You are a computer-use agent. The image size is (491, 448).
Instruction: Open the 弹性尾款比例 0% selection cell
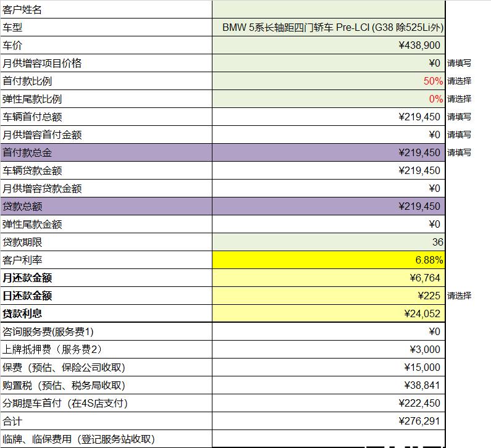[x=329, y=99]
